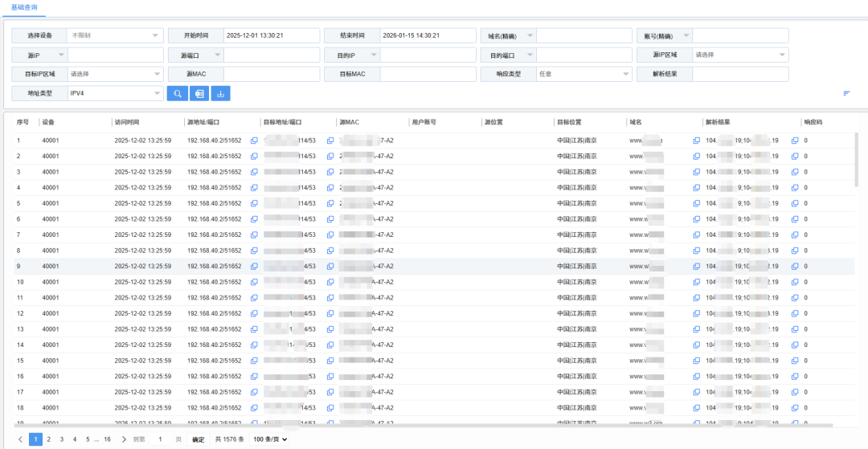Copy domain name in row 5
This screenshot has width=868, height=449.
[x=696, y=203]
